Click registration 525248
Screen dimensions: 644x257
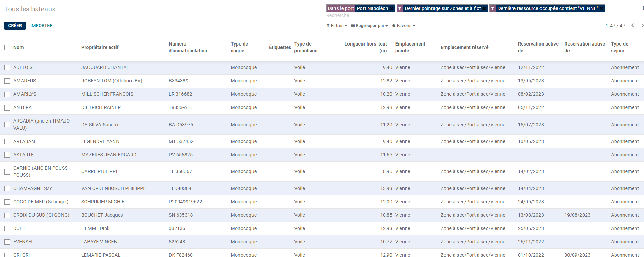click(177, 242)
